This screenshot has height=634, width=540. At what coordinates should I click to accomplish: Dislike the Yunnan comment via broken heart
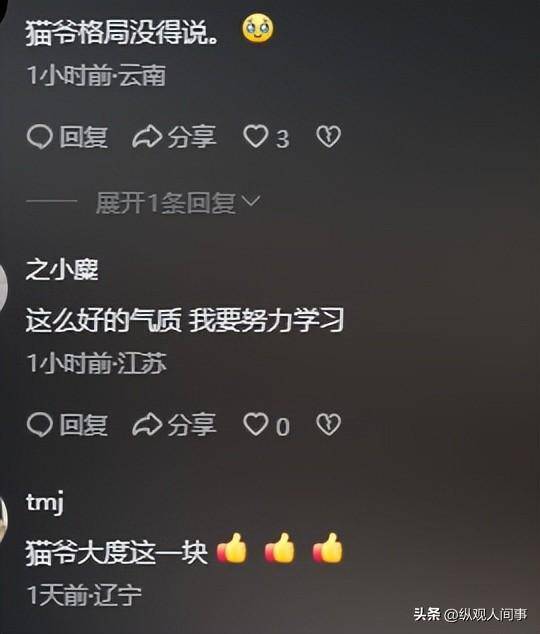tap(328, 137)
